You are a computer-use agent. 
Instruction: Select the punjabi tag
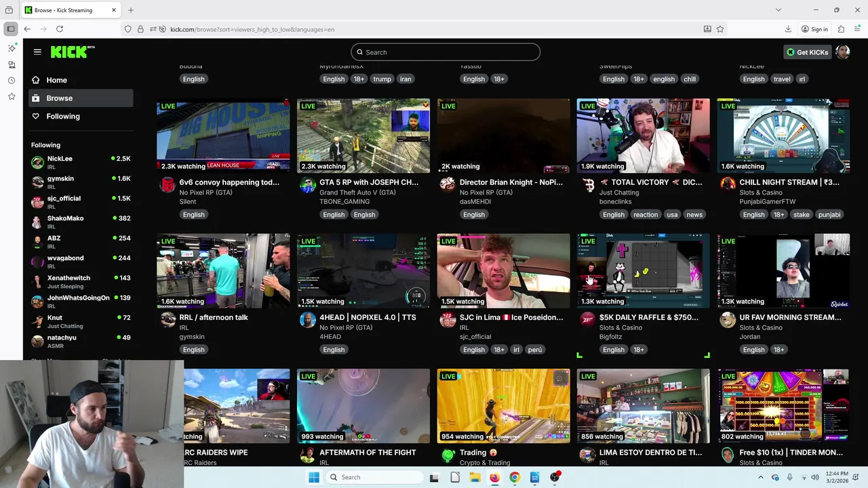[x=829, y=215]
